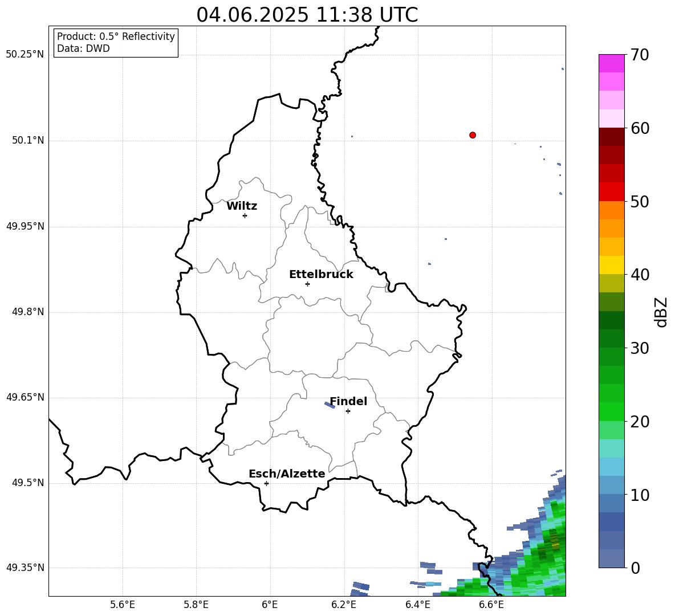Viewport: 675px width, 616px height.
Task: Click the 50.25°N latitude label
Action: 25,55
